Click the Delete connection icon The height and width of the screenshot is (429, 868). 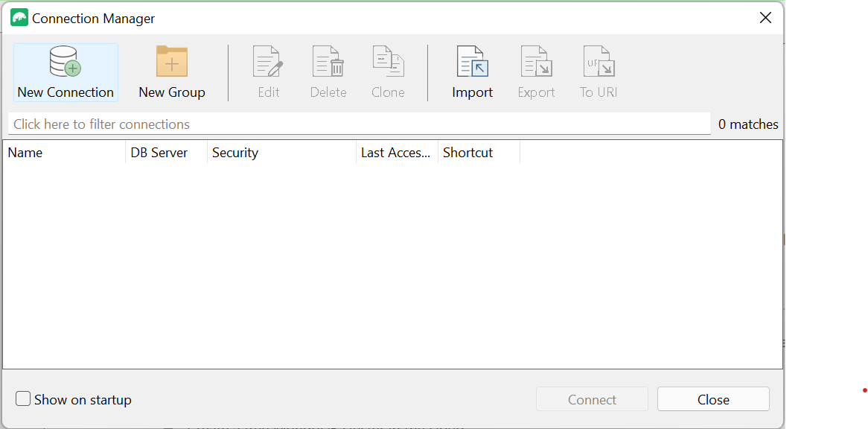tap(328, 72)
